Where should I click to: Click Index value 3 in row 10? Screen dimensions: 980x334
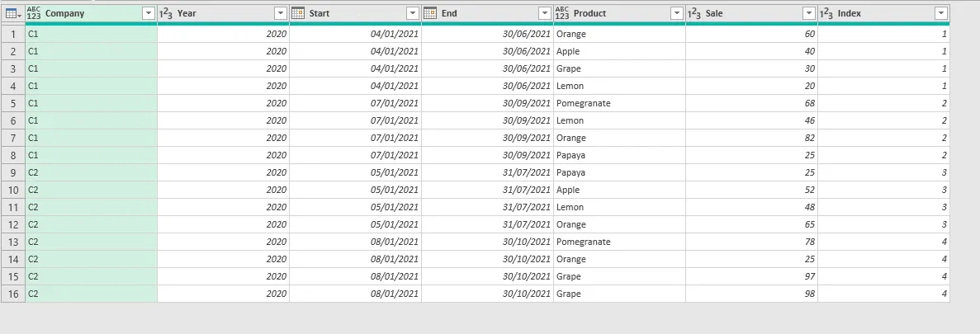(x=883, y=191)
